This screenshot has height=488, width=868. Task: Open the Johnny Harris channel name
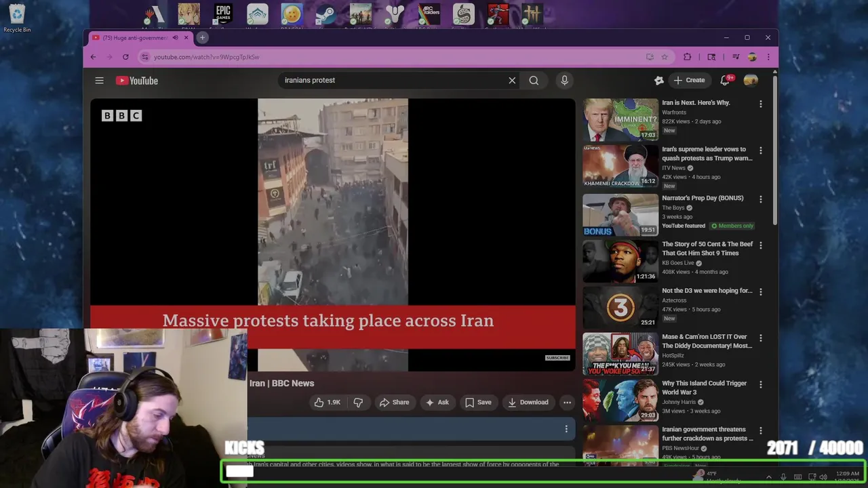[679, 402]
